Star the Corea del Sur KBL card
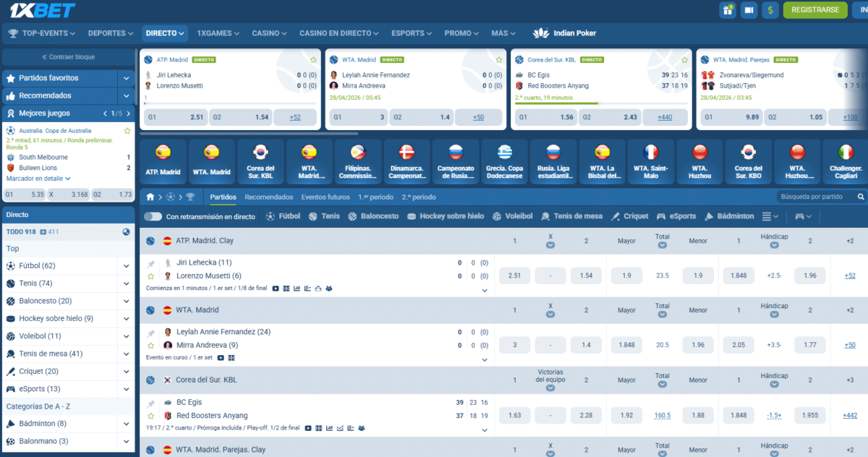 (683, 60)
